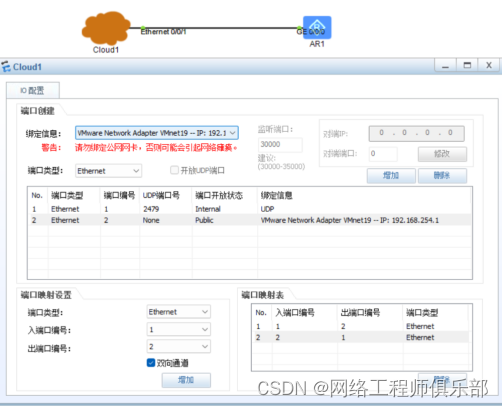Maximize the Cloud1 window

click(x=467, y=65)
